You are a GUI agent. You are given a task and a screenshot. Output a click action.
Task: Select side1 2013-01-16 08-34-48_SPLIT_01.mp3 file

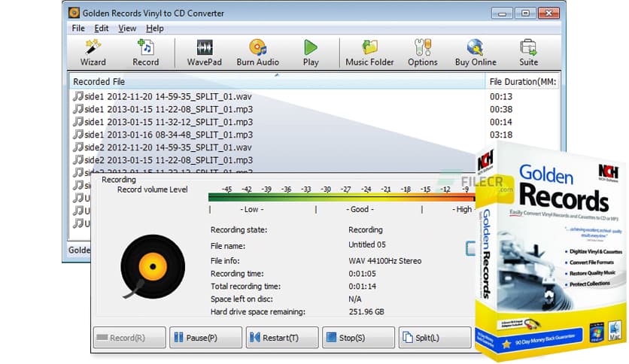click(x=163, y=135)
